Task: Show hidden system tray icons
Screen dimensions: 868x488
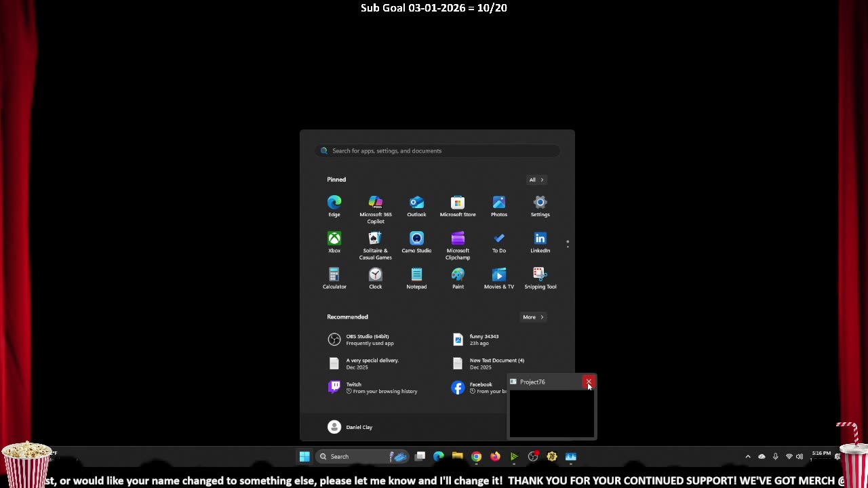Action: coord(748,456)
